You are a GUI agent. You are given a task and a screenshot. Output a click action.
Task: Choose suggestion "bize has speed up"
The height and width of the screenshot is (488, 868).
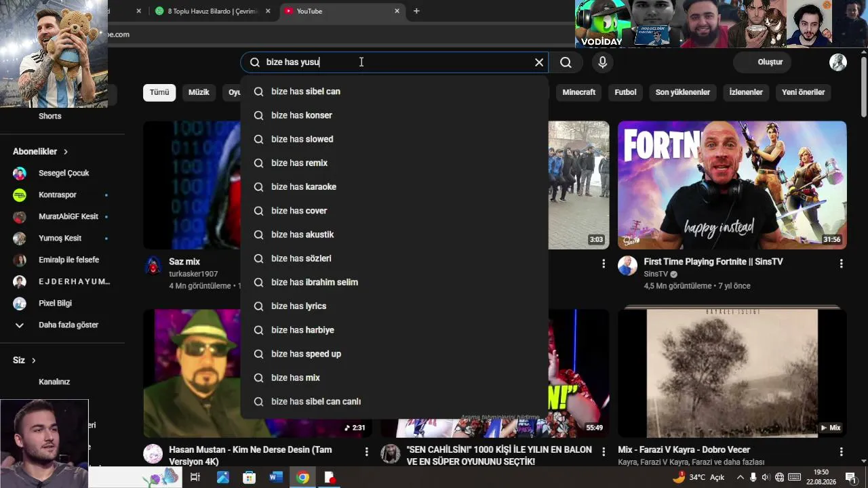[395, 354]
